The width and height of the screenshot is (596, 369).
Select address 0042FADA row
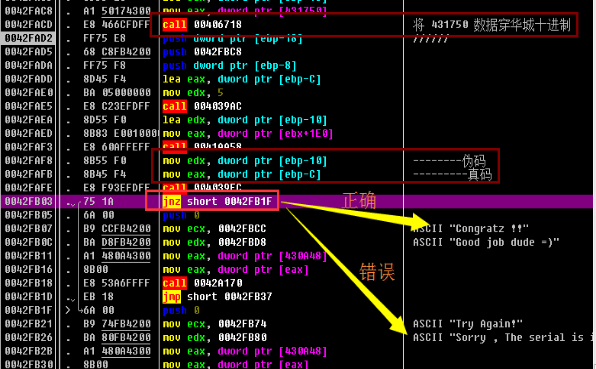29,65
